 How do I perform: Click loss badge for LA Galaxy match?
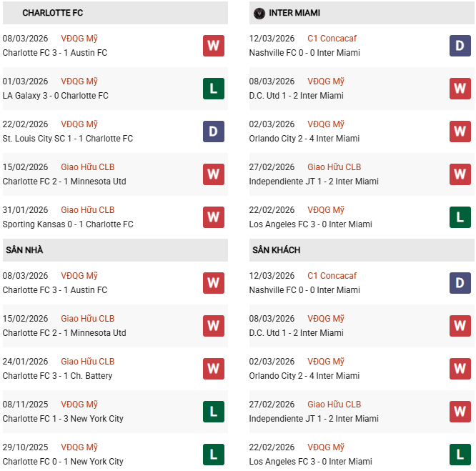[x=213, y=89]
